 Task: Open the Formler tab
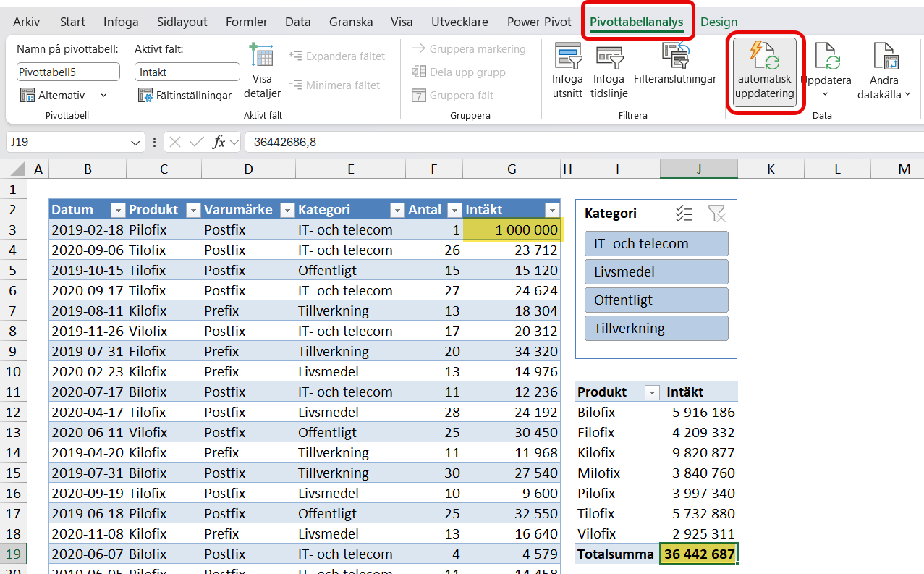(x=247, y=22)
